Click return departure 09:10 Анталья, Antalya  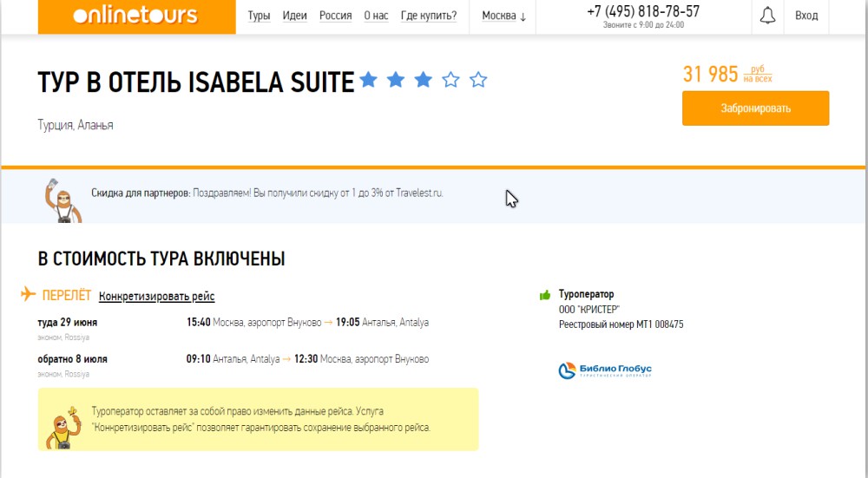tap(233, 359)
